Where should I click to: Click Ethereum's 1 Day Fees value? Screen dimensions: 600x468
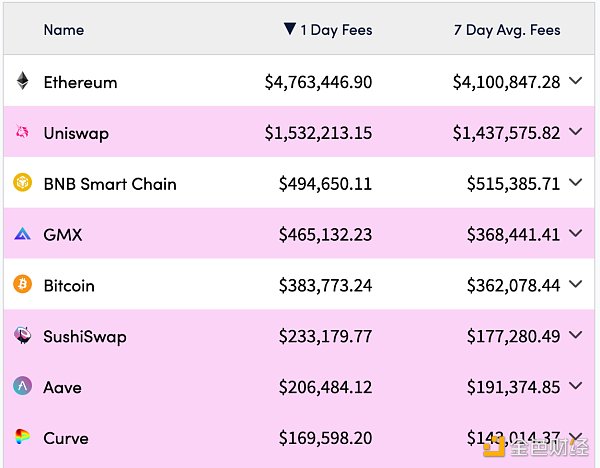pyautogui.click(x=318, y=82)
